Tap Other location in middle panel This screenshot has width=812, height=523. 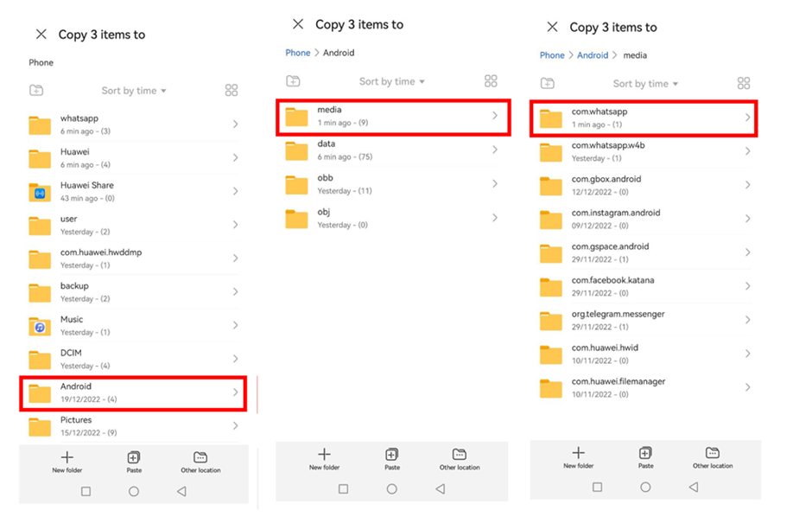460,459
